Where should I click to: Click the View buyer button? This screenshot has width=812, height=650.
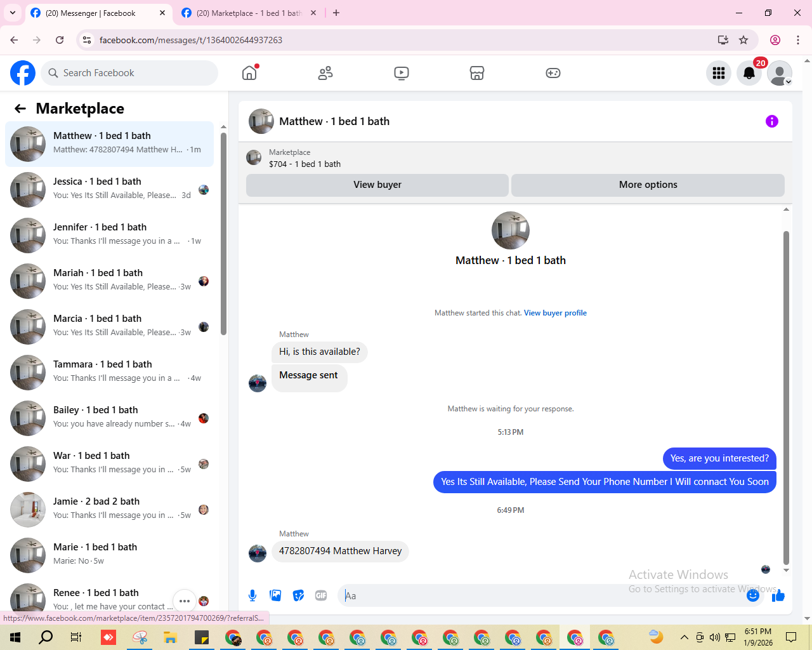click(377, 185)
